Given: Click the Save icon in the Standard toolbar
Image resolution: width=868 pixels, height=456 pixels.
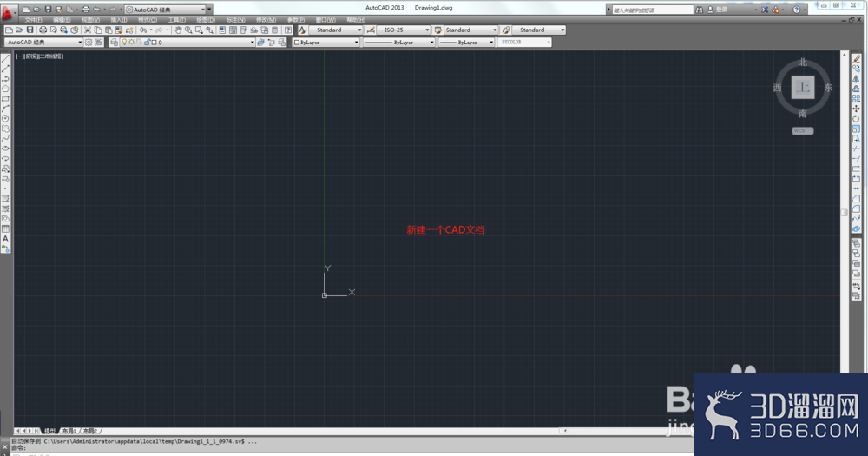Looking at the screenshot, I should (x=30, y=30).
